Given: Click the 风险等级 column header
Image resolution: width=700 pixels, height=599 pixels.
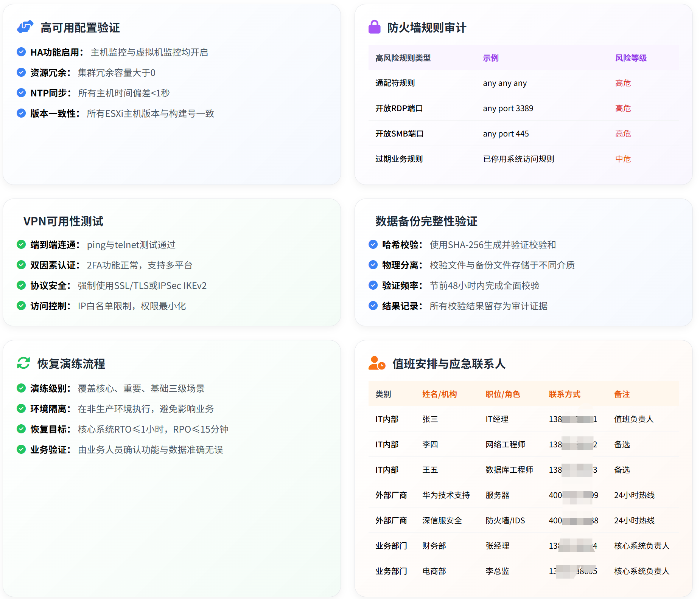Looking at the screenshot, I should click(x=631, y=58).
